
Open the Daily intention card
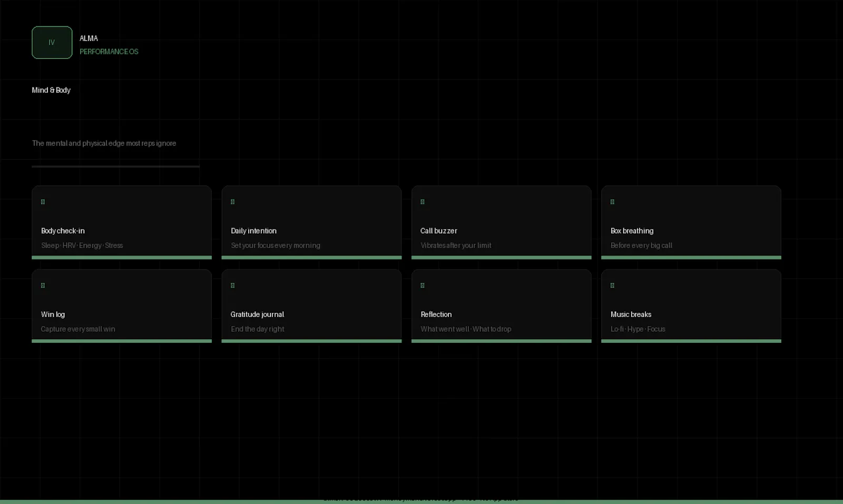click(311, 222)
